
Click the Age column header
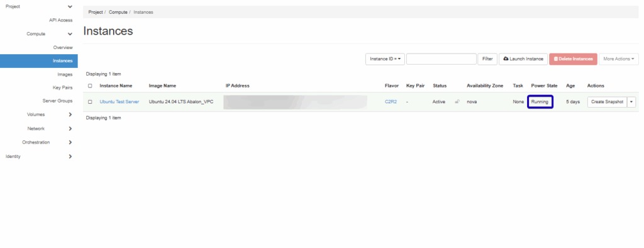point(570,86)
